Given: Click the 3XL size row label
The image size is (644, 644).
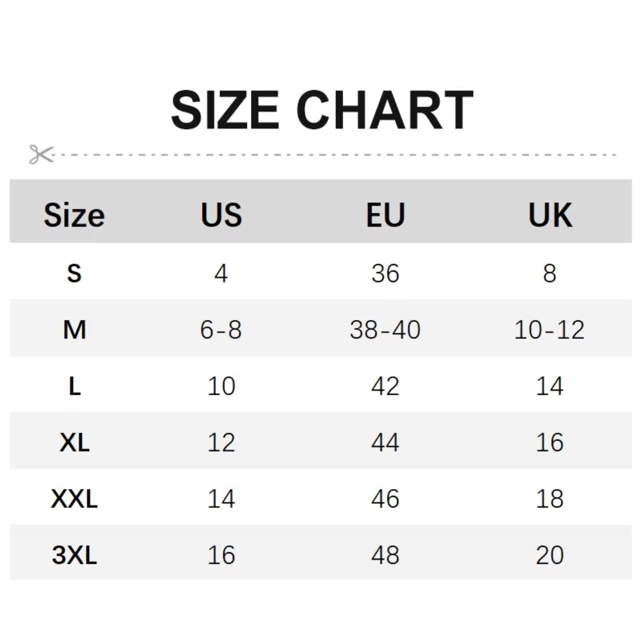Looking at the screenshot, I should 74,555.
